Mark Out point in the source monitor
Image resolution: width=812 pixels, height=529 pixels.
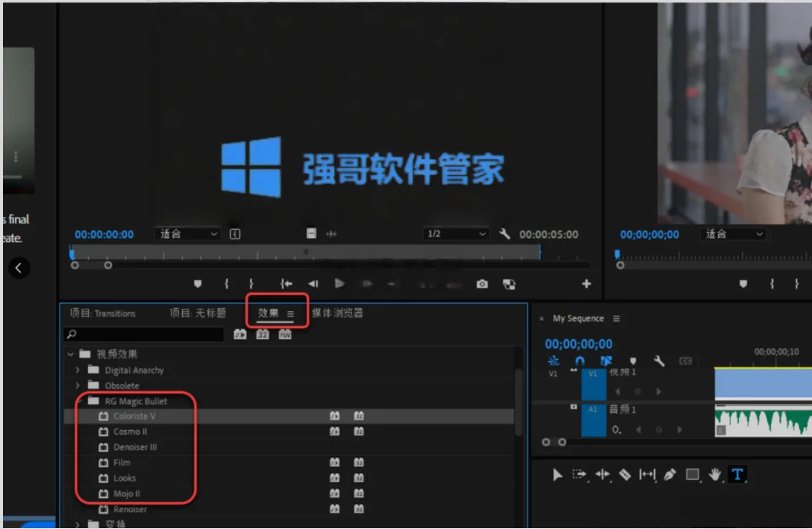click(251, 284)
